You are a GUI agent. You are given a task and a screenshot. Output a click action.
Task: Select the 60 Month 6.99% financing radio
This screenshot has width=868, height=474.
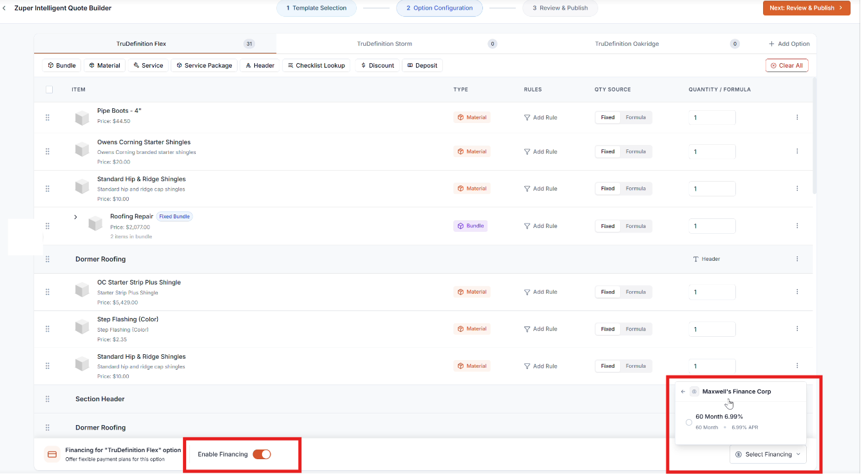pyautogui.click(x=689, y=422)
